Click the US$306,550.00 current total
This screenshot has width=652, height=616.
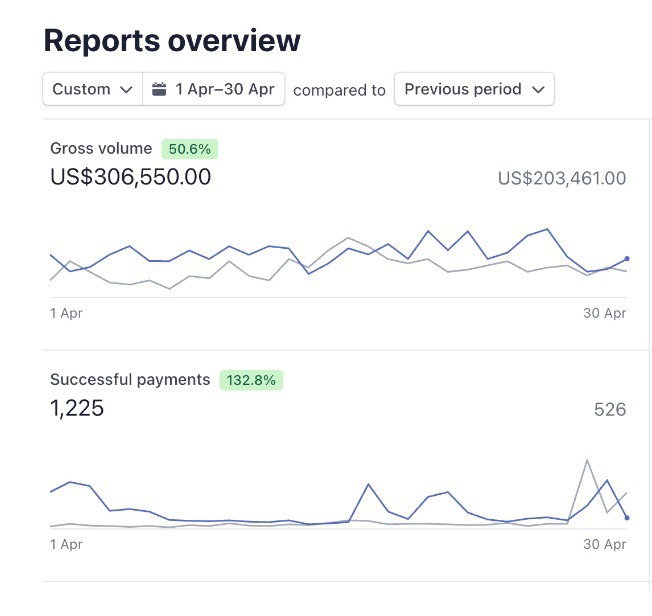point(130,177)
